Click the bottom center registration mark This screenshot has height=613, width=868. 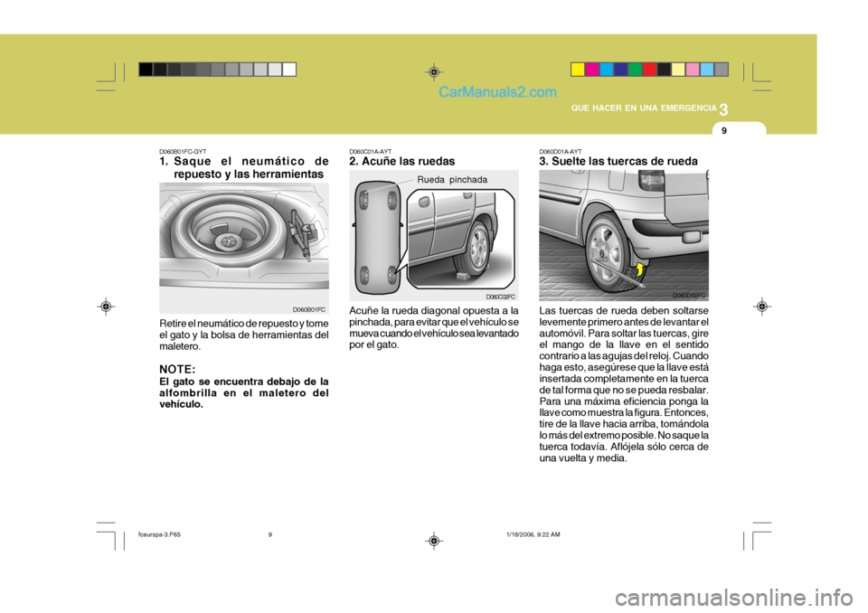(434, 541)
